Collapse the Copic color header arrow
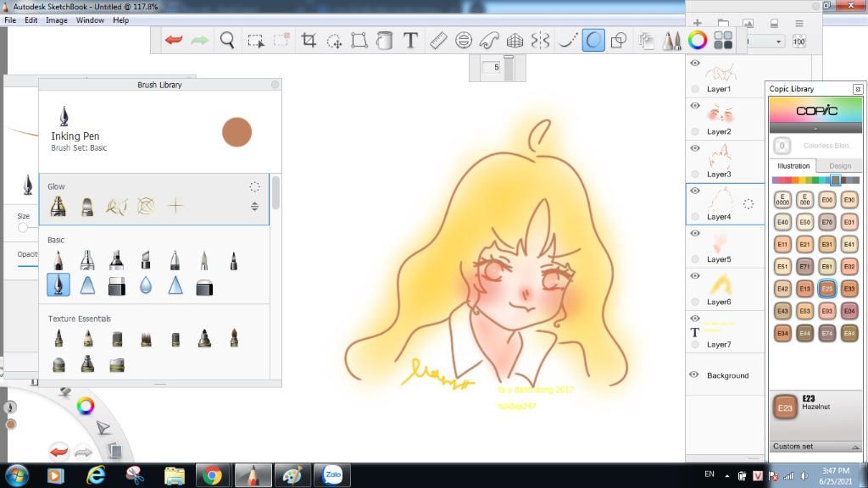This screenshot has width=868, height=488. coord(815,129)
